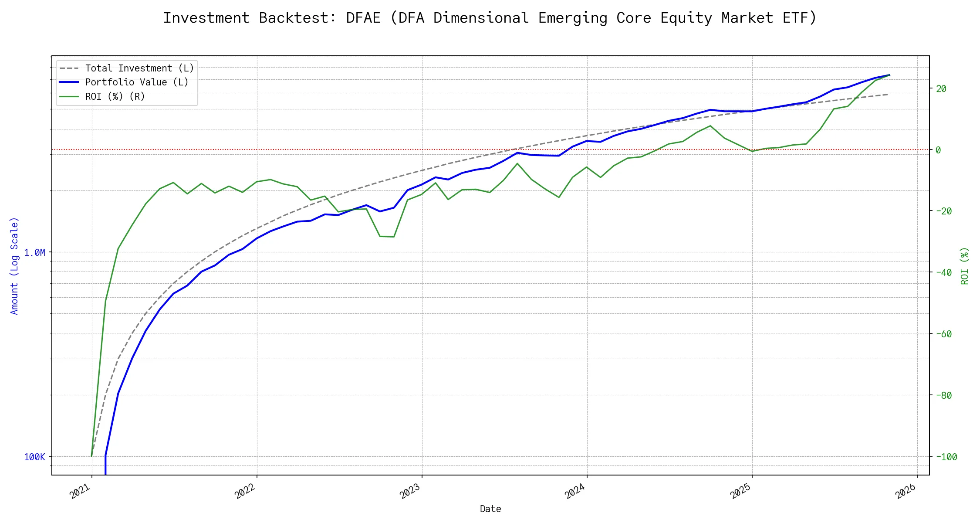Click the green legend line sample
This screenshot has height=523, width=980.
[69, 96]
